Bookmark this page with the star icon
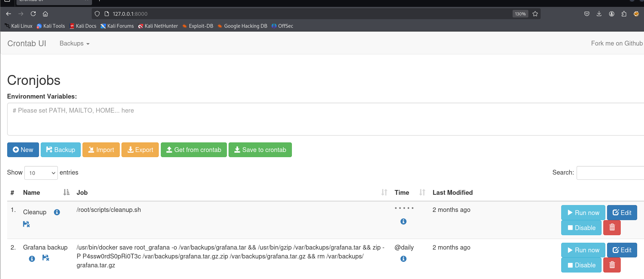This screenshot has width=644, height=279. point(535,14)
